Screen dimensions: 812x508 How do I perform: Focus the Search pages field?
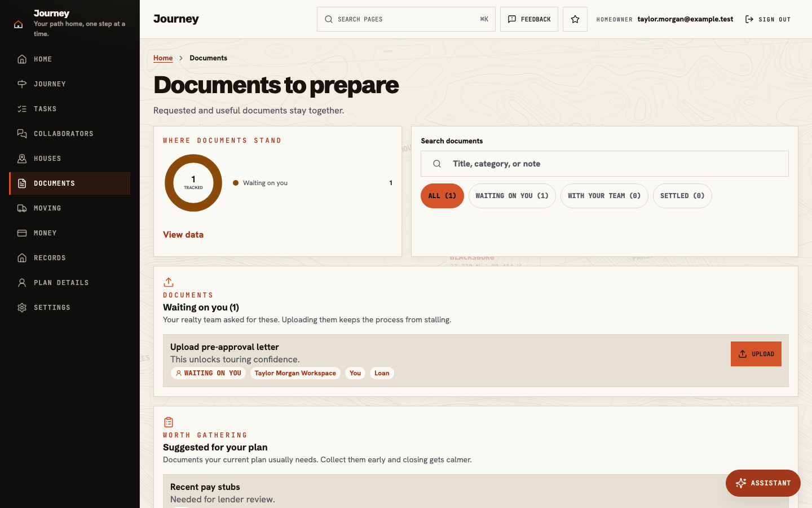pyautogui.click(x=406, y=19)
